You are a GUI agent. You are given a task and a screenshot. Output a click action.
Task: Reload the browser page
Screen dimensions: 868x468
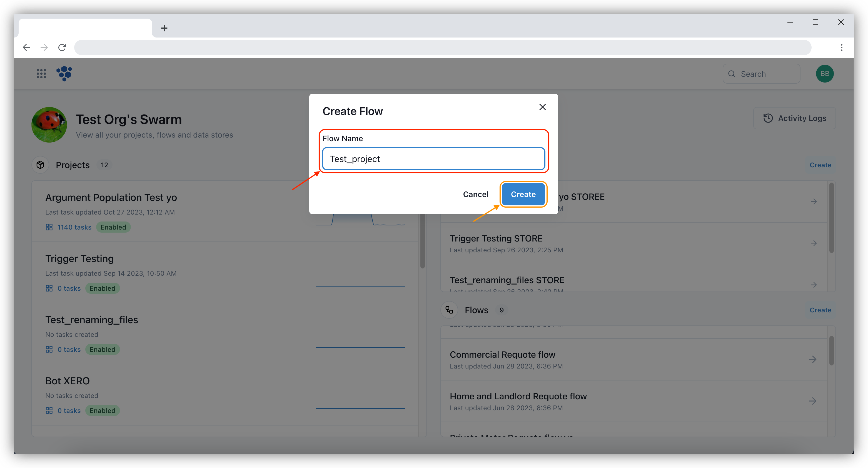point(62,48)
